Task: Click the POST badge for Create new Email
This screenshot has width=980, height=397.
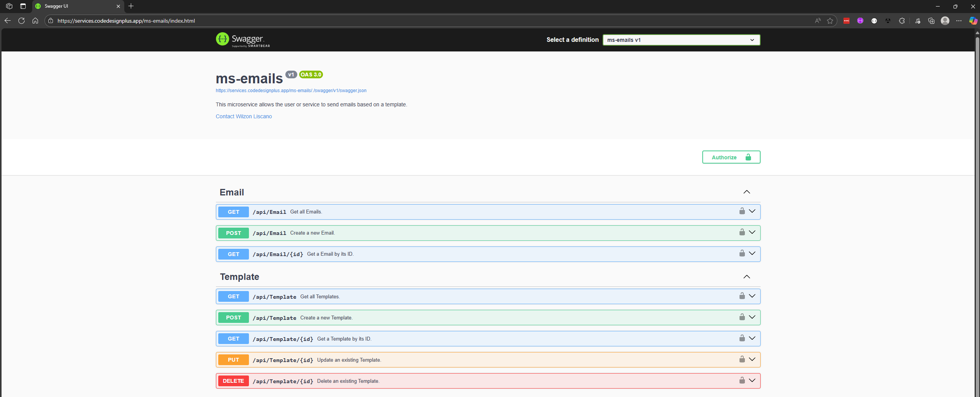Action: click(233, 233)
